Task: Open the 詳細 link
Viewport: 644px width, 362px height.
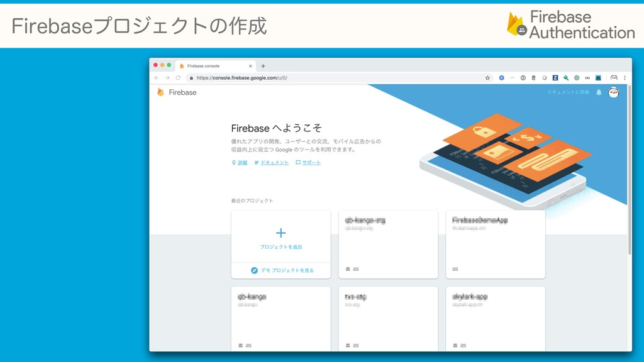Action: click(242, 163)
